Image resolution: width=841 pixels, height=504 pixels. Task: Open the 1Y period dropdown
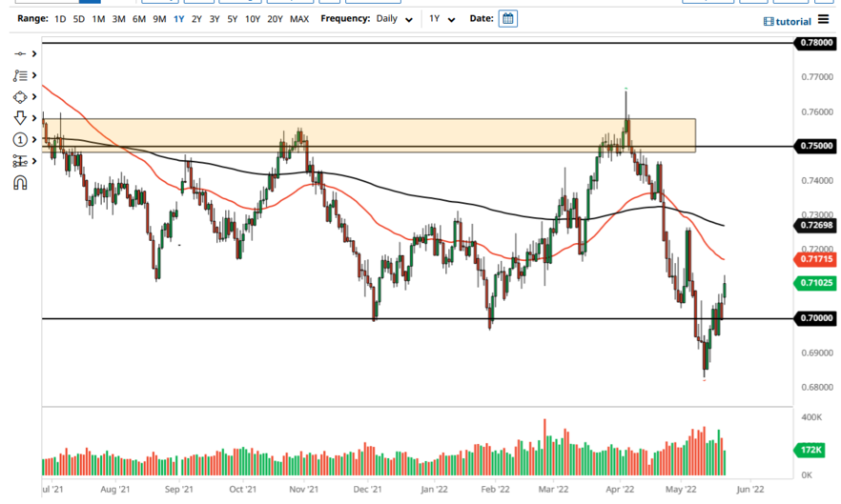pos(442,19)
